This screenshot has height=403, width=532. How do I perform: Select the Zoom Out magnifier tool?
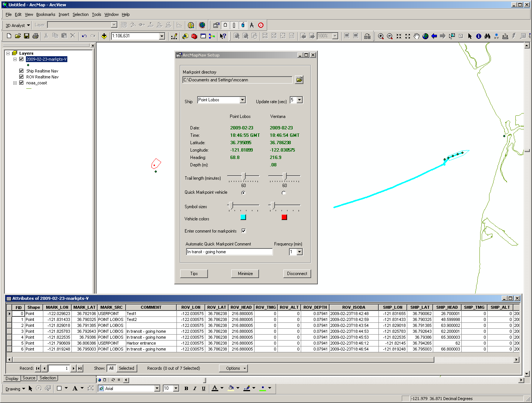click(x=390, y=36)
